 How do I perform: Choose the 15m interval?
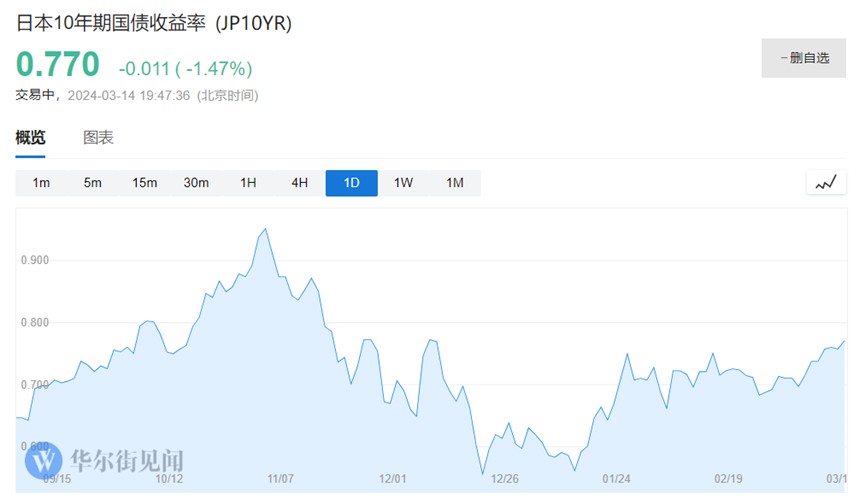(x=145, y=183)
